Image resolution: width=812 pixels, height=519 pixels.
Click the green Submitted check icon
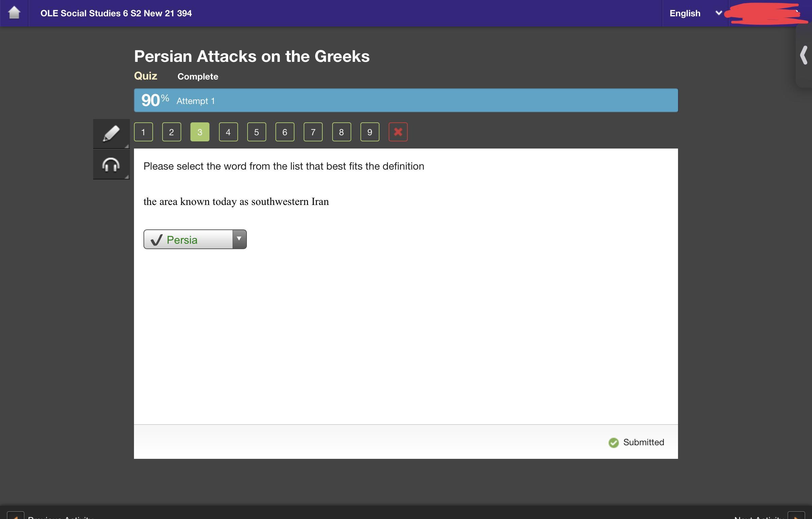point(613,443)
